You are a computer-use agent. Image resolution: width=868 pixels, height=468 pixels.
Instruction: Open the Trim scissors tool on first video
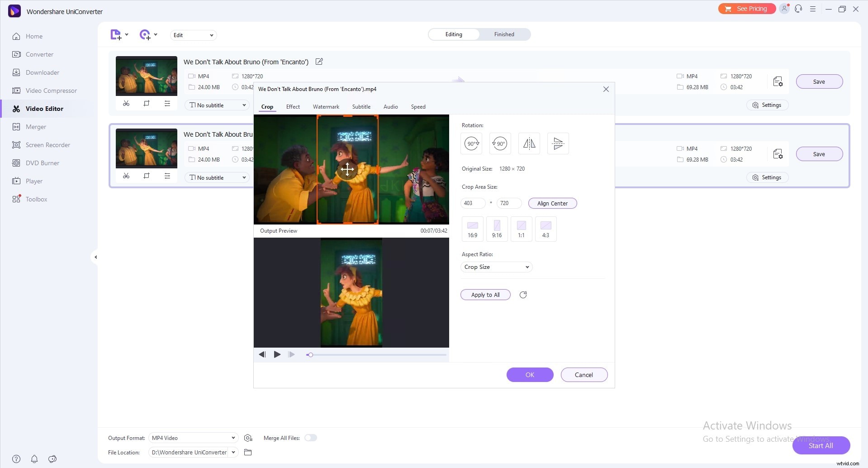[x=127, y=104]
